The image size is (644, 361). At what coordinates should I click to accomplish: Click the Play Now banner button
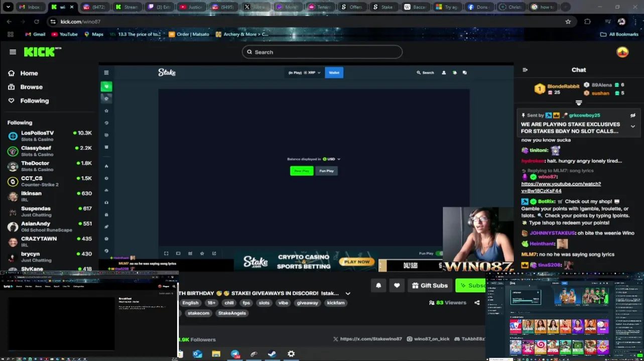(357, 262)
